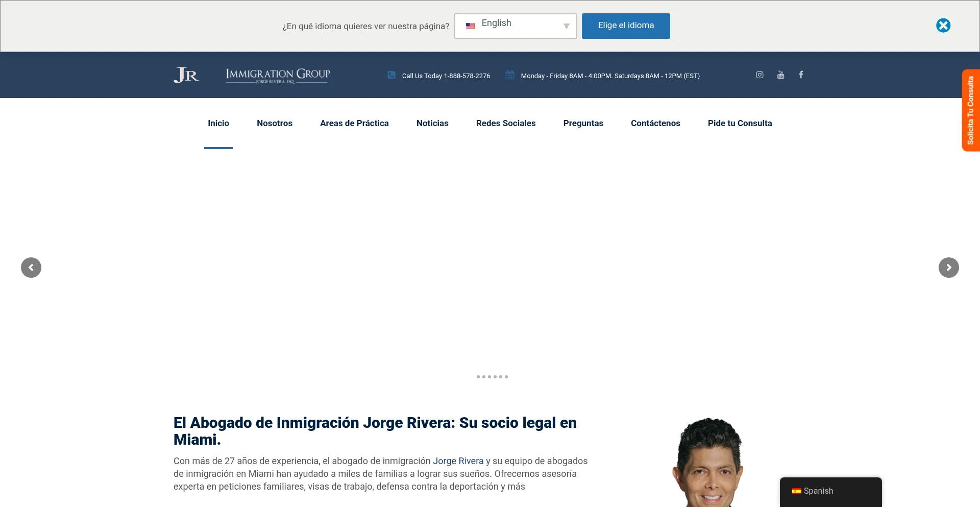The height and width of the screenshot is (507, 980).
Task: Open the Instagram profile icon
Action: pyautogui.click(x=759, y=75)
